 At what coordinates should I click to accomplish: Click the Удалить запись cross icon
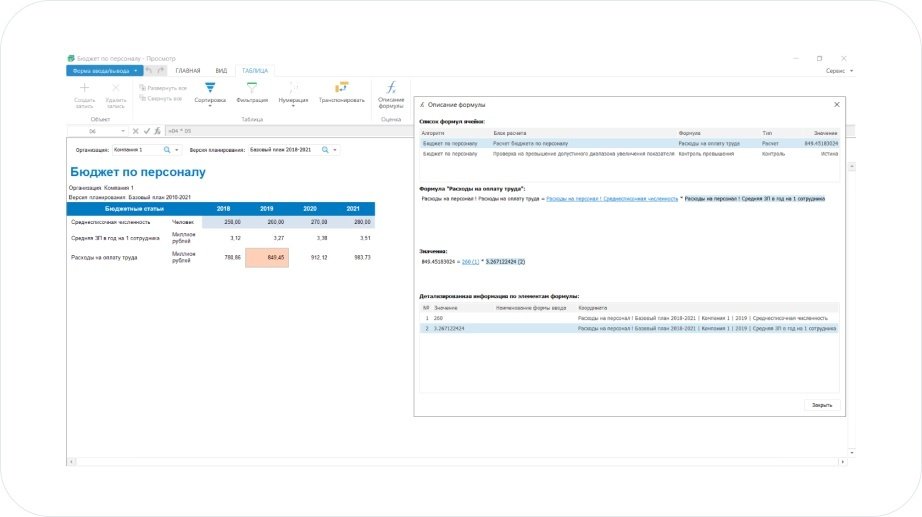(x=116, y=88)
